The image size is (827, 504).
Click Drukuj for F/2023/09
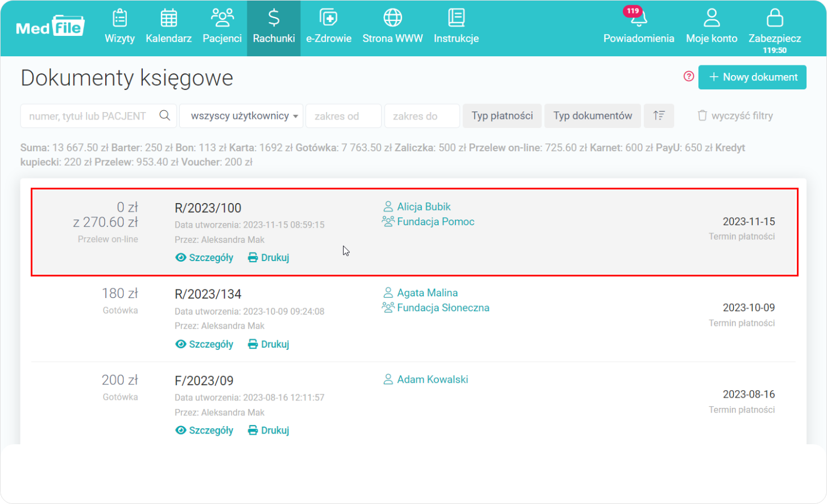click(268, 431)
